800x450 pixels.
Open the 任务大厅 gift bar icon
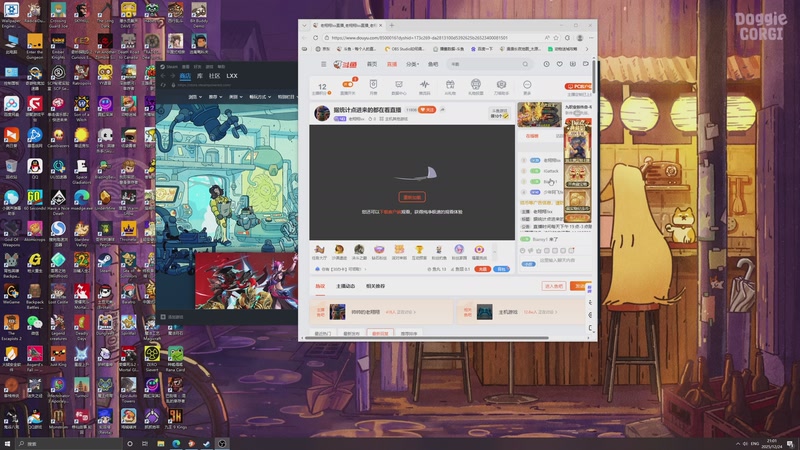[x=319, y=249]
